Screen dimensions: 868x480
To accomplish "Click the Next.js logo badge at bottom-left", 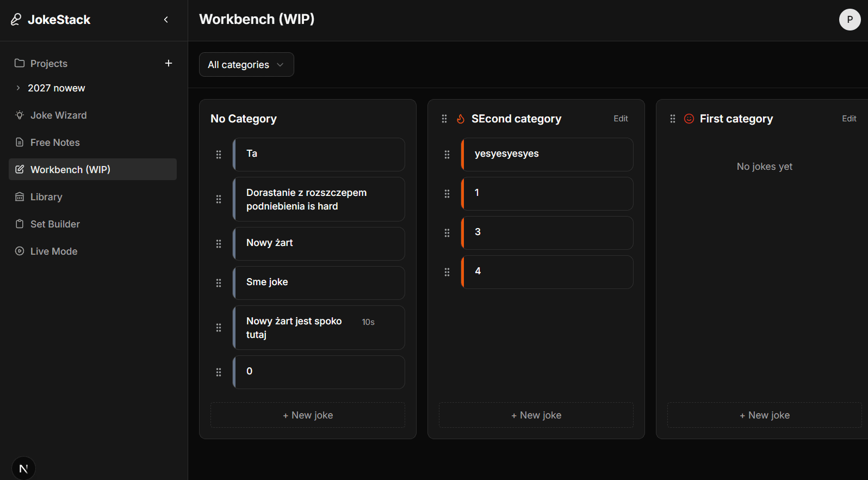I will [23, 468].
